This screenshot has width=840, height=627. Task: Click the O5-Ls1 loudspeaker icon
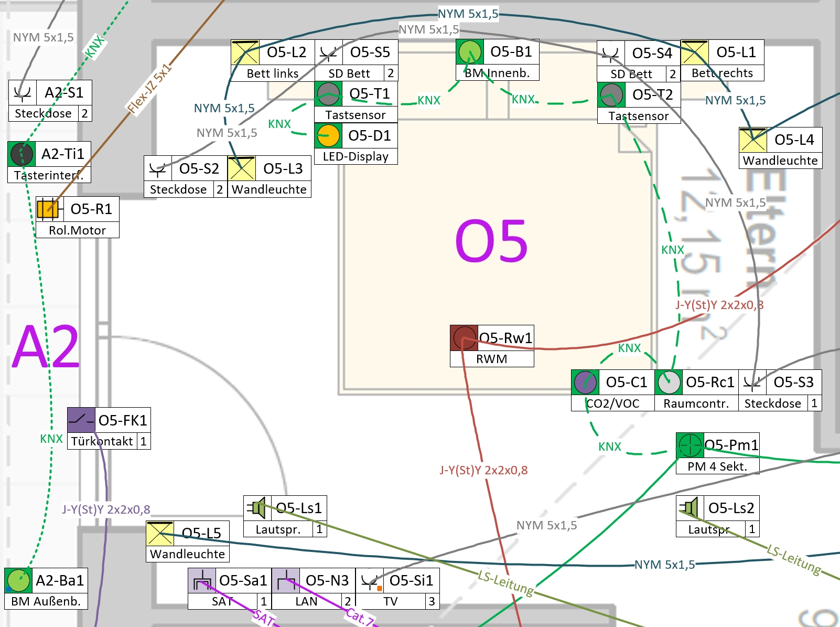[257, 508]
